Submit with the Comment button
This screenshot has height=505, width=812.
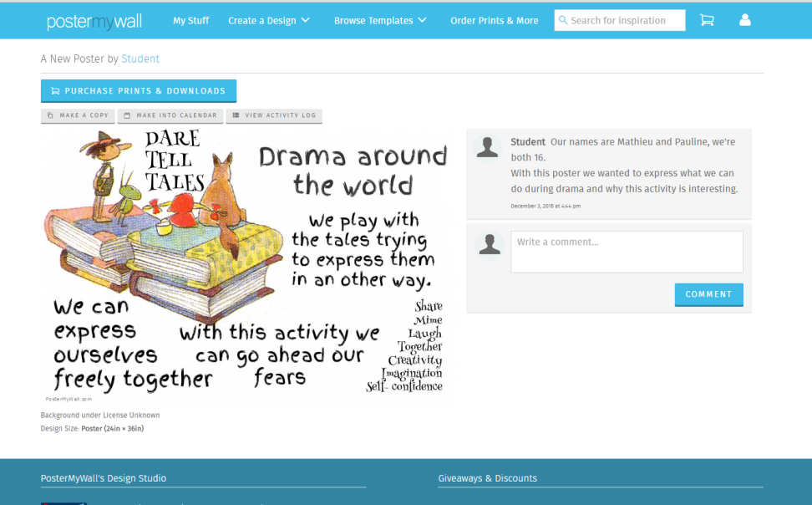708,294
